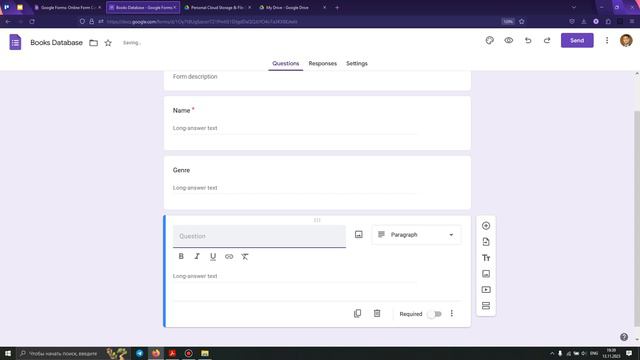640x360 pixels.
Task: Insert a link in question
Action: tap(229, 256)
